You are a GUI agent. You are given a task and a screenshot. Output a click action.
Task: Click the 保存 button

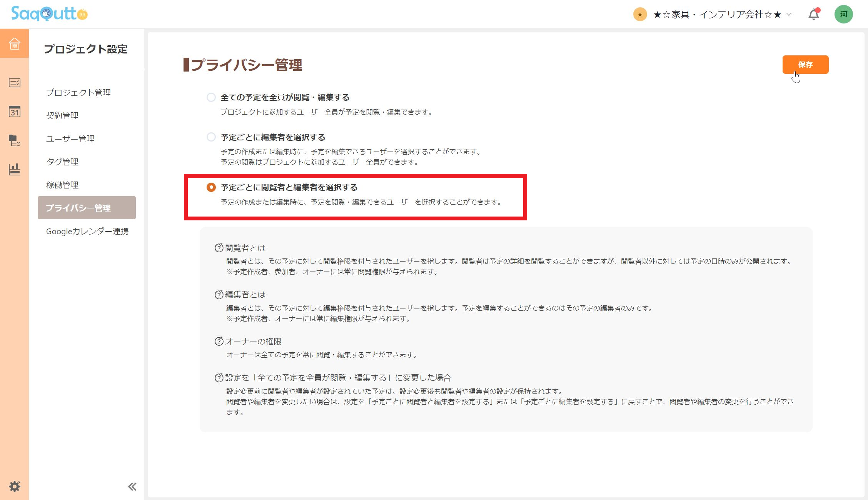(x=805, y=65)
